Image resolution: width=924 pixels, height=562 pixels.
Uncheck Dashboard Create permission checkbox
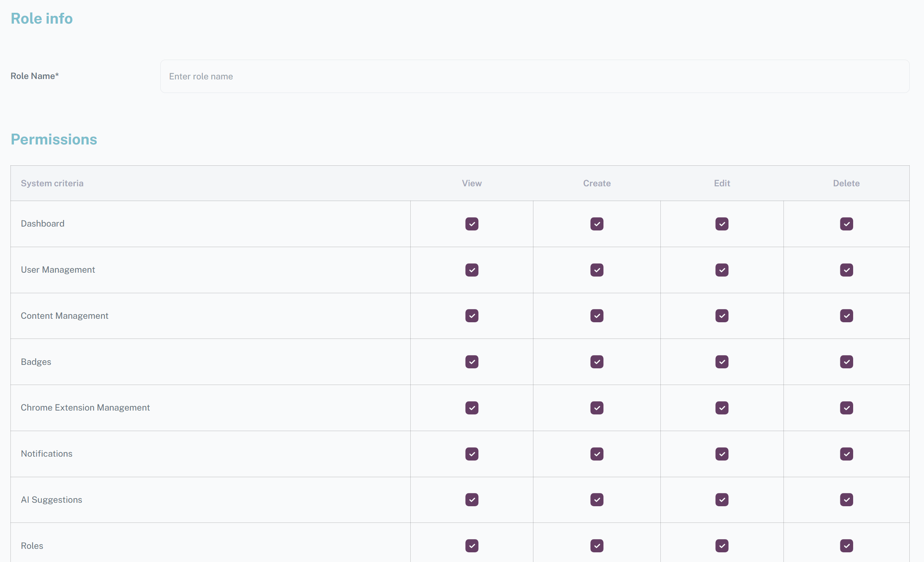click(597, 224)
